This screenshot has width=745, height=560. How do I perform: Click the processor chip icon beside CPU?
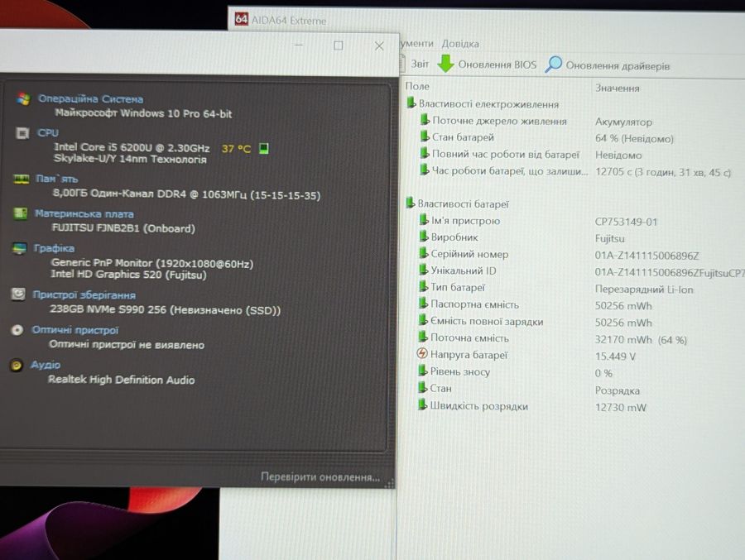click(22, 133)
